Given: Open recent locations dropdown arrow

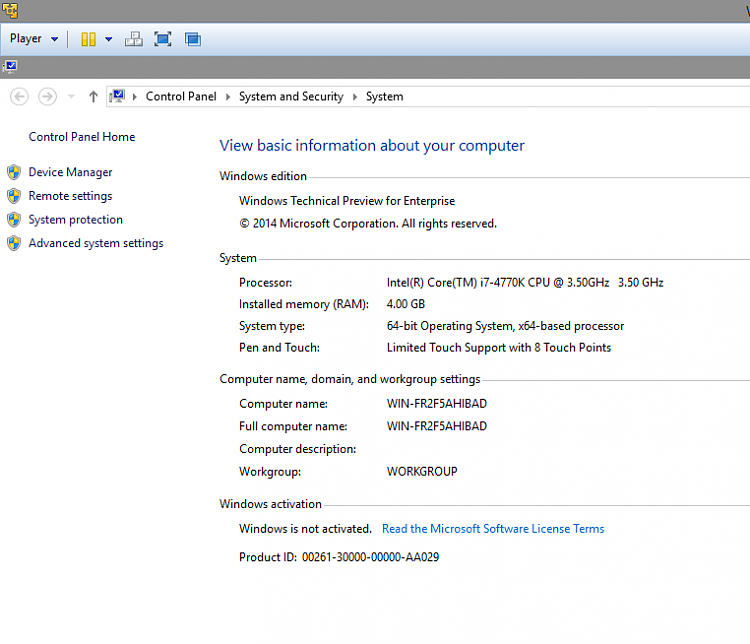Looking at the screenshot, I should (x=71, y=97).
